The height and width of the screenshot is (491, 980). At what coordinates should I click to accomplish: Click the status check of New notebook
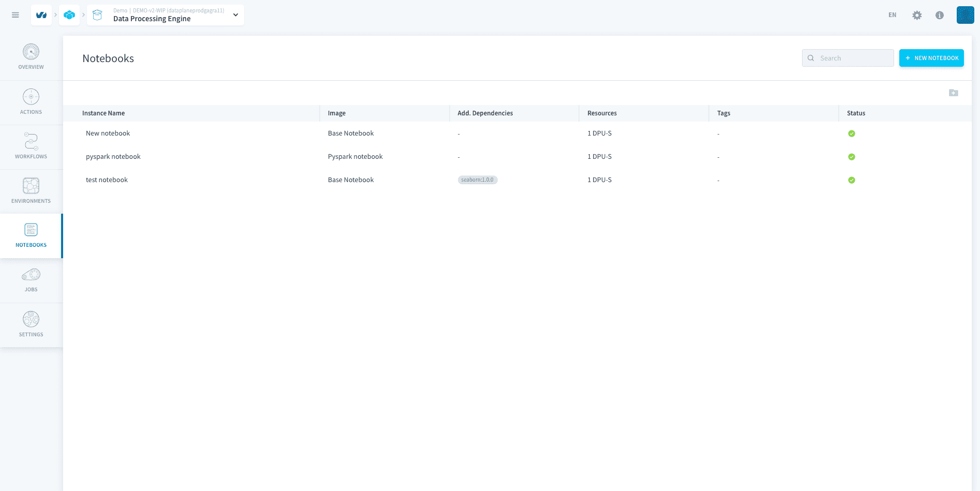(x=852, y=133)
